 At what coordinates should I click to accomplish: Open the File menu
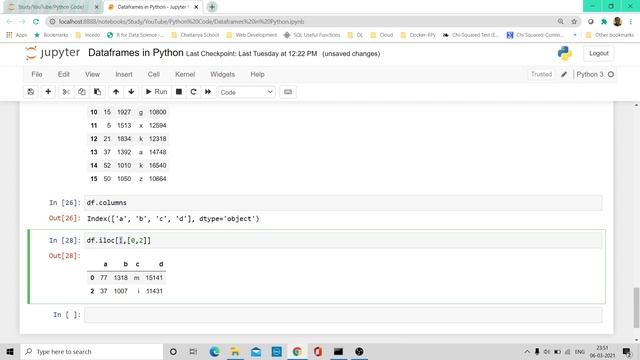point(37,74)
